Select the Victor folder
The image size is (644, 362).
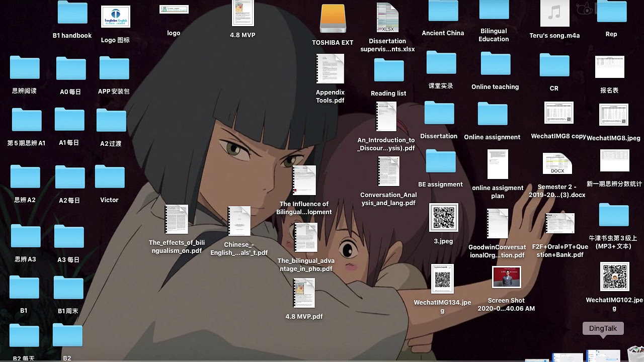click(110, 177)
